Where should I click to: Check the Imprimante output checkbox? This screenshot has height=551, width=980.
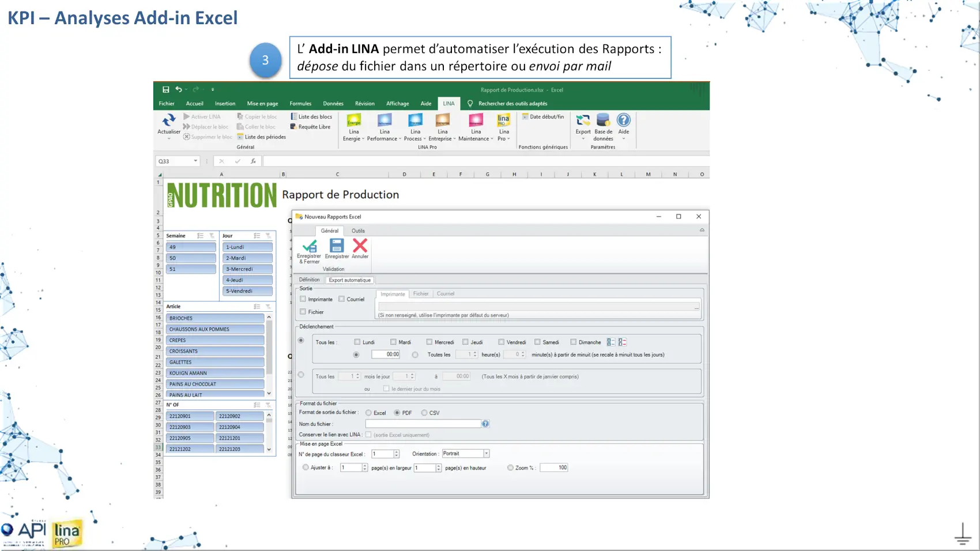[303, 299]
